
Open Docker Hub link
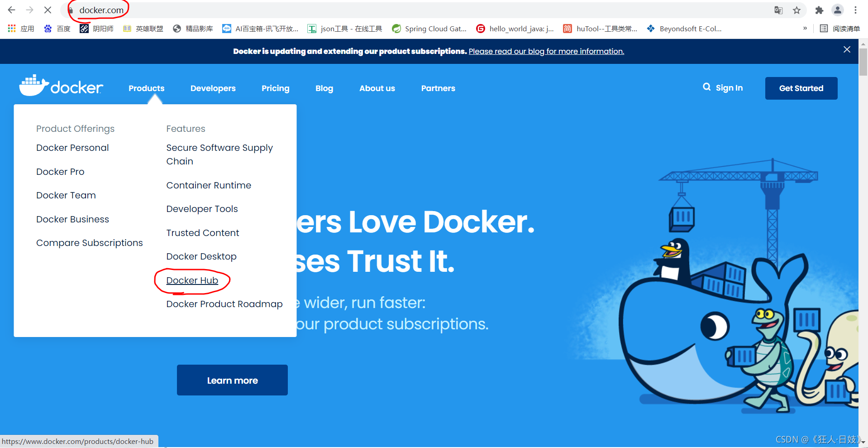[192, 280]
